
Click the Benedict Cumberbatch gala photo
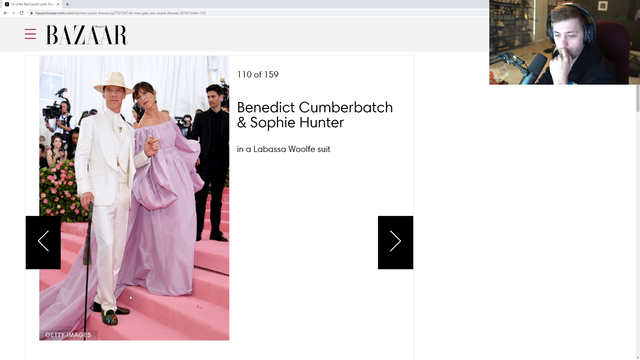[x=134, y=198]
